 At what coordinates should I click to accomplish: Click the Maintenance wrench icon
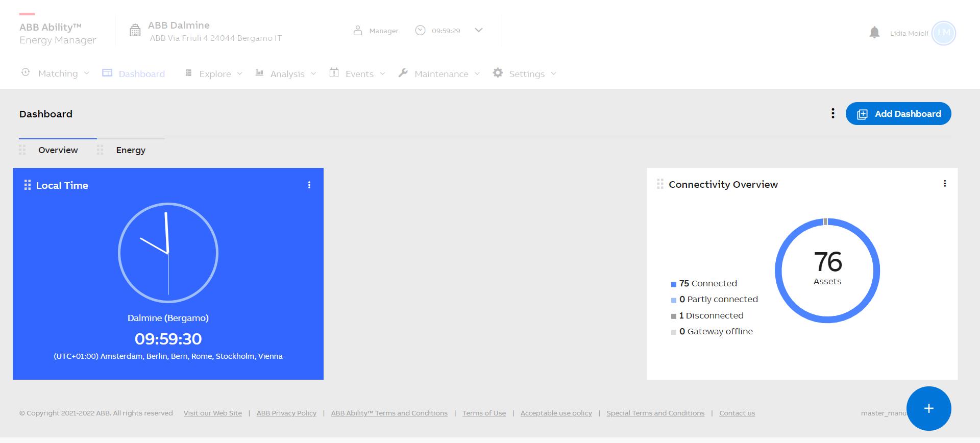pos(403,73)
